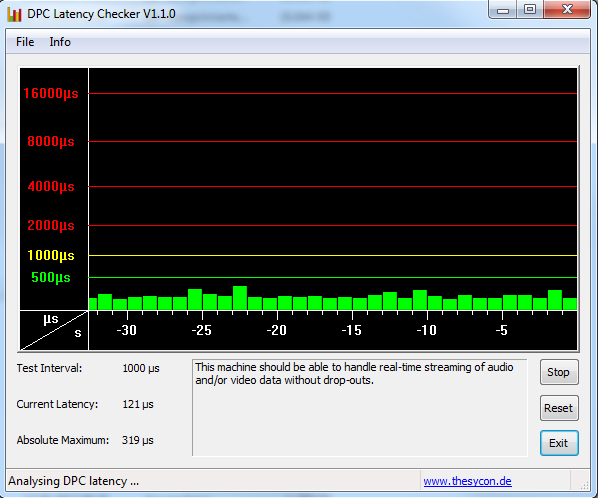Click the -5 second timeline marker
Screen dimensions: 598x498
[x=502, y=330]
